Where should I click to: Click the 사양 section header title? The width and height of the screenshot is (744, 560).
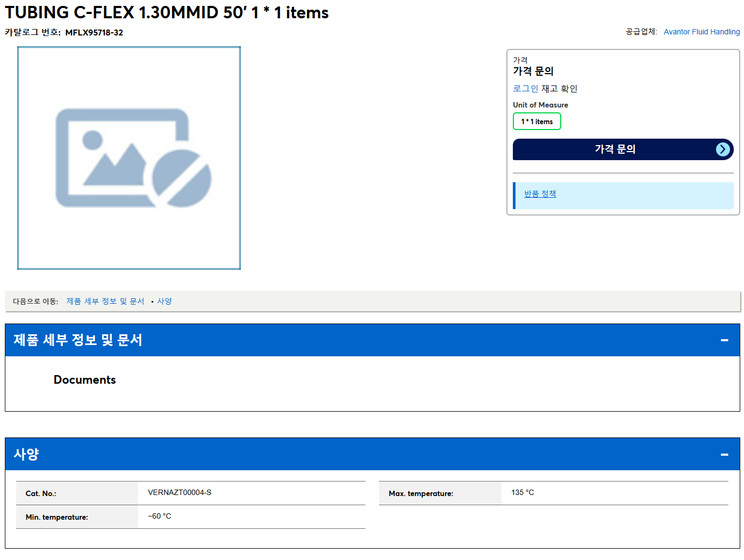pos(26,454)
